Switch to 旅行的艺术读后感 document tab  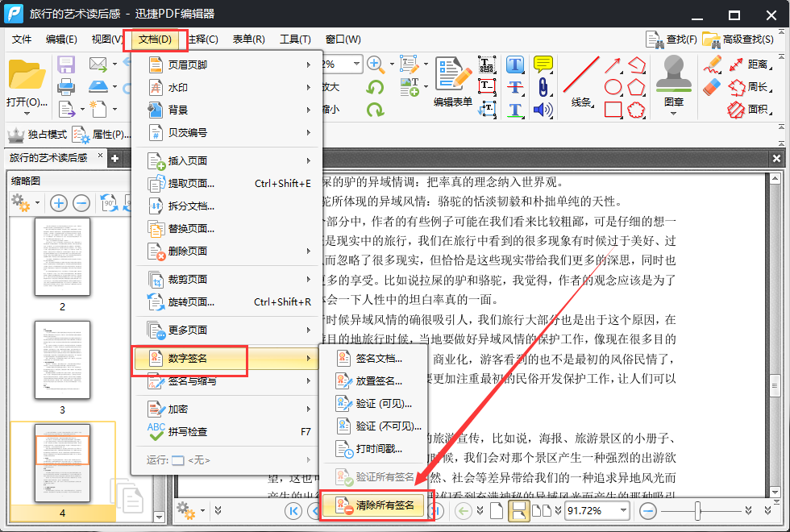pyautogui.click(x=49, y=158)
